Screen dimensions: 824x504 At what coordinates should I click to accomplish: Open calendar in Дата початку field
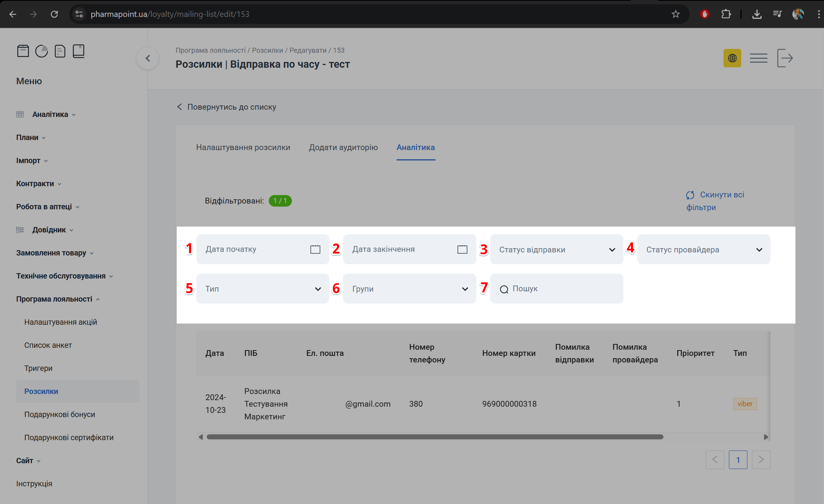point(315,249)
